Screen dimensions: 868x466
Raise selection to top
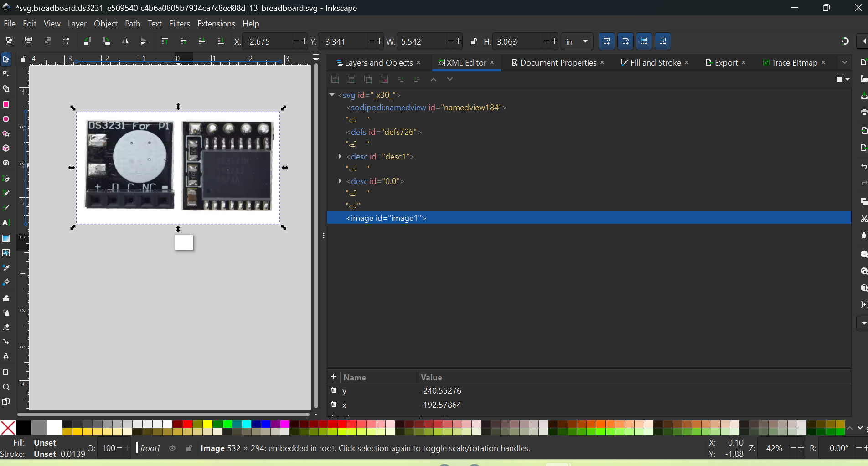click(x=165, y=41)
